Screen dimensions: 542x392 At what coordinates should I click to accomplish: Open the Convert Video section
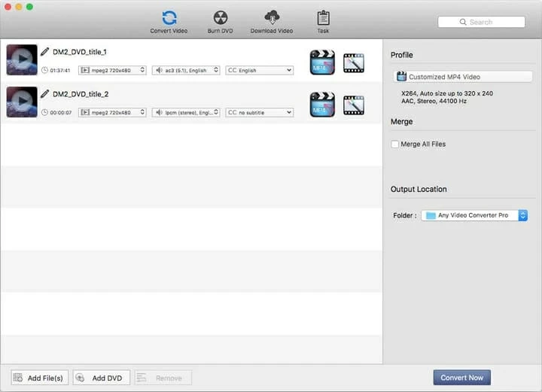pos(169,21)
